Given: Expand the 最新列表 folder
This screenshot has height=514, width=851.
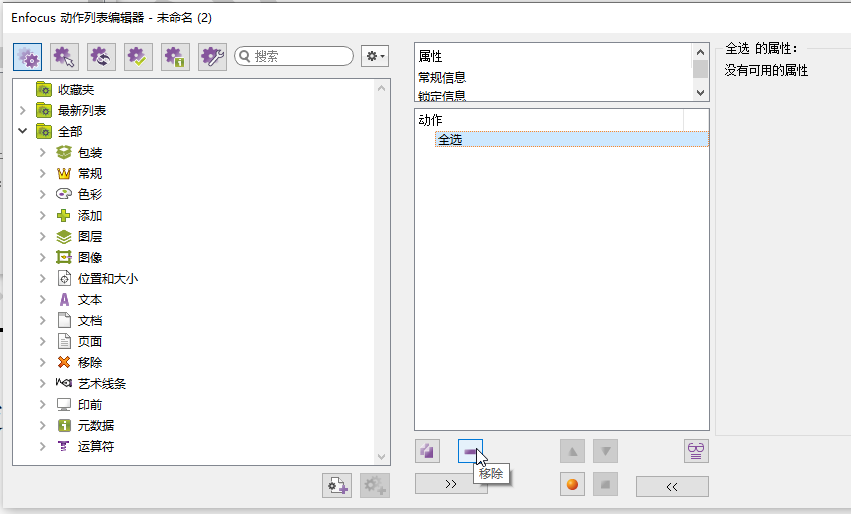Looking at the screenshot, I should [x=22, y=111].
